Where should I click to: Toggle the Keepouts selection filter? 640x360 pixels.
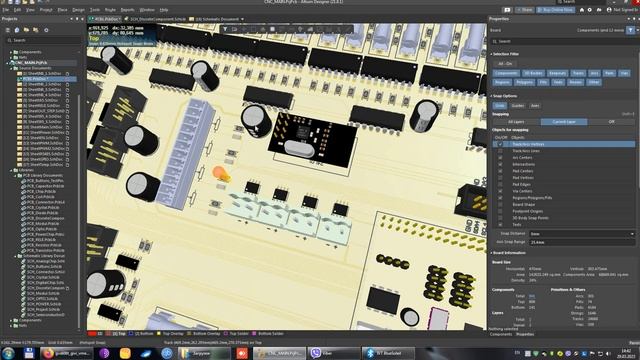557,73
